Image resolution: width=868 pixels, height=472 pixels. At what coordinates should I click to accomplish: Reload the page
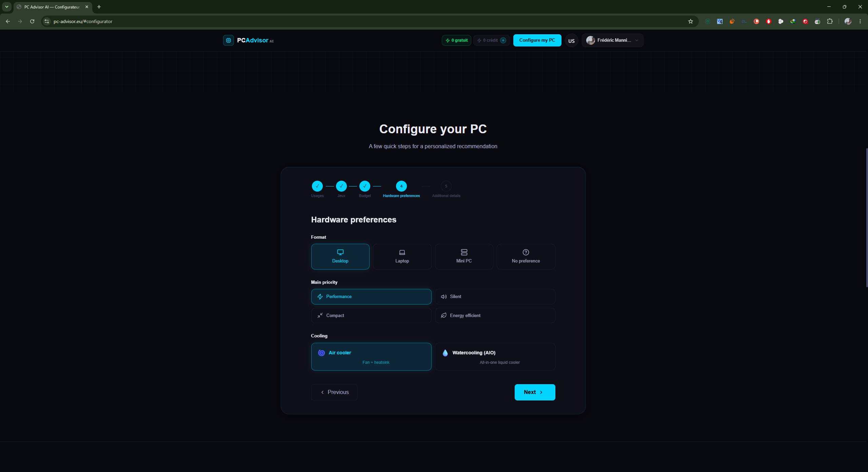coord(32,21)
